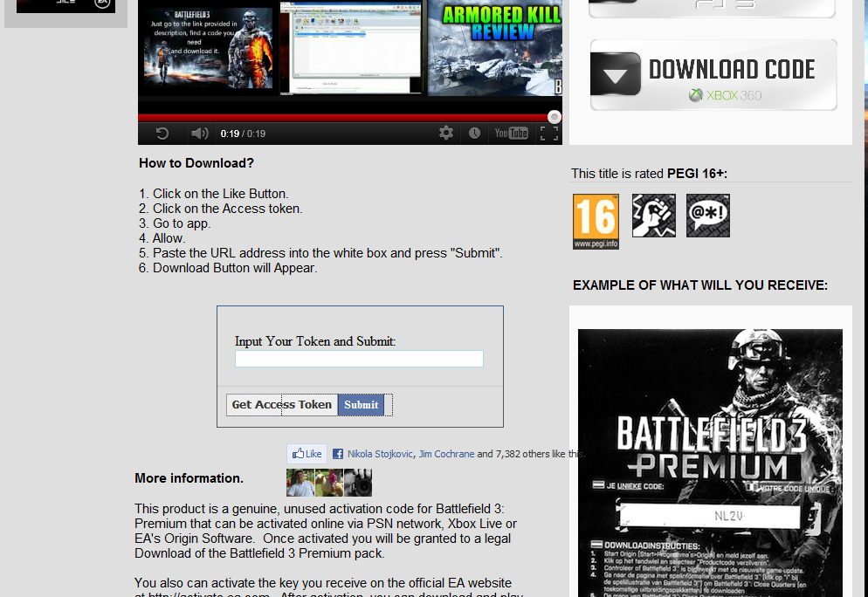
Task: Mute the video volume speaker icon
Action: pyautogui.click(x=199, y=134)
